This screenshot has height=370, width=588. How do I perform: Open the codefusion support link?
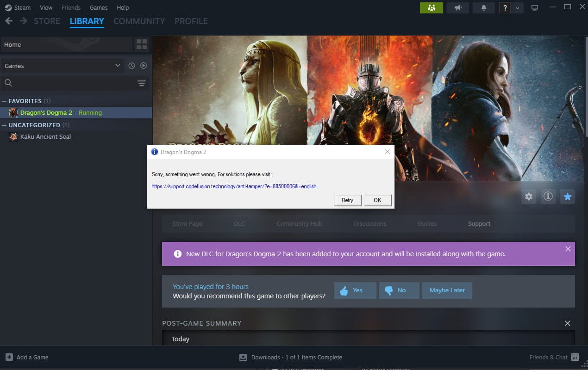[234, 186]
